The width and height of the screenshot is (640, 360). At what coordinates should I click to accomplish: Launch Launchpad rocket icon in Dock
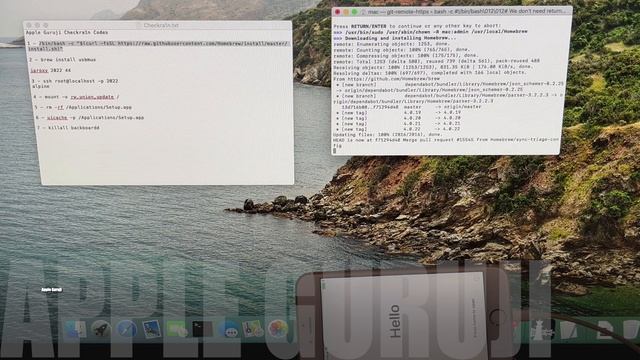pyautogui.click(x=100, y=329)
